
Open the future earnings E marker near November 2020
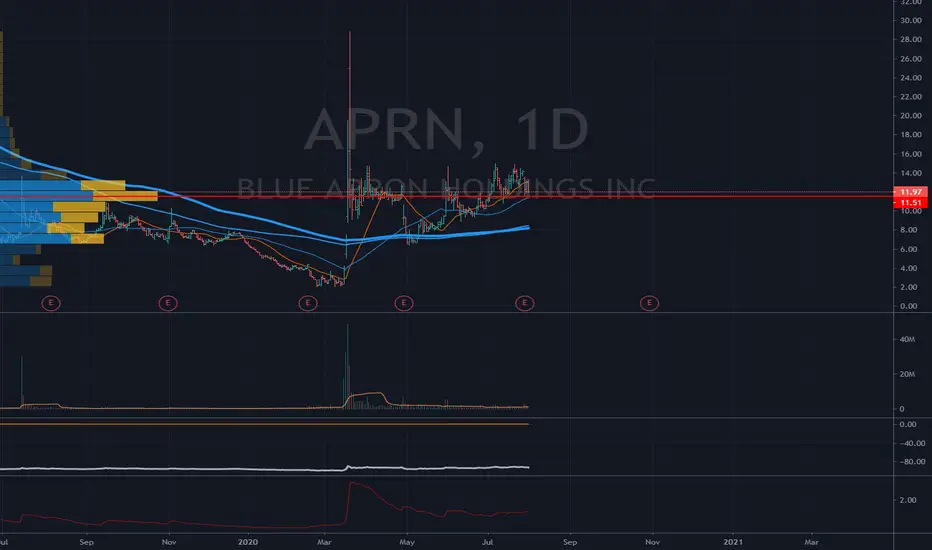[649, 303]
